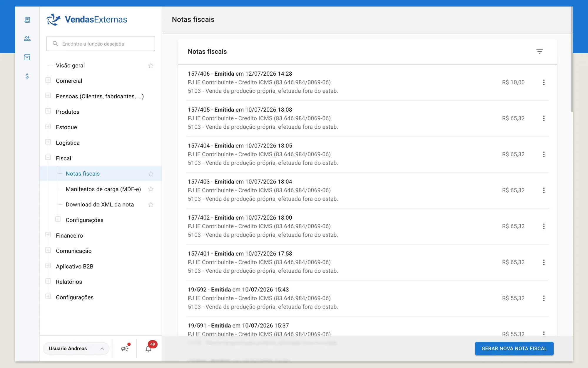This screenshot has width=588, height=368.
Task: Focus the Encontre a função desejada search field
Action: [101, 44]
